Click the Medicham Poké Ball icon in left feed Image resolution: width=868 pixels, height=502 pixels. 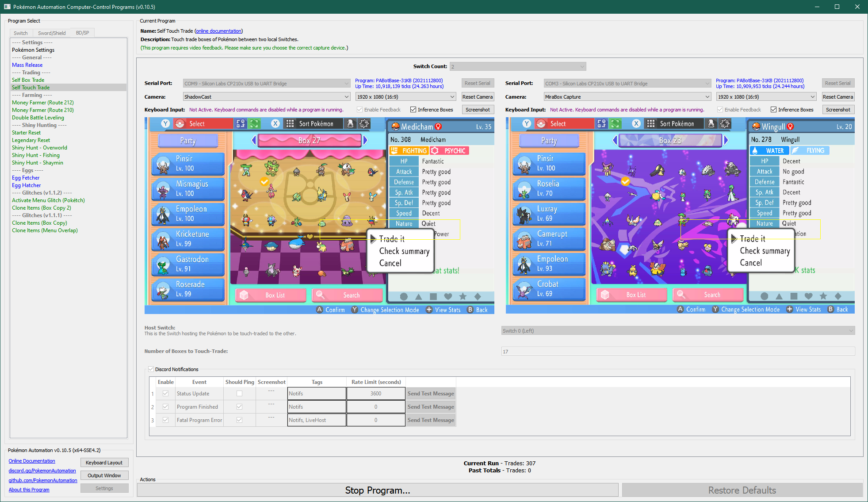tap(396, 127)
